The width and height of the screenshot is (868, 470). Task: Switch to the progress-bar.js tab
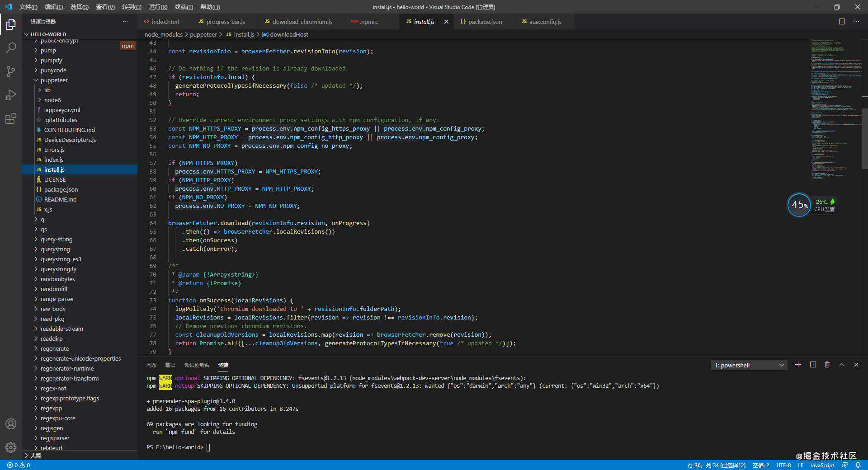[225, 22]
